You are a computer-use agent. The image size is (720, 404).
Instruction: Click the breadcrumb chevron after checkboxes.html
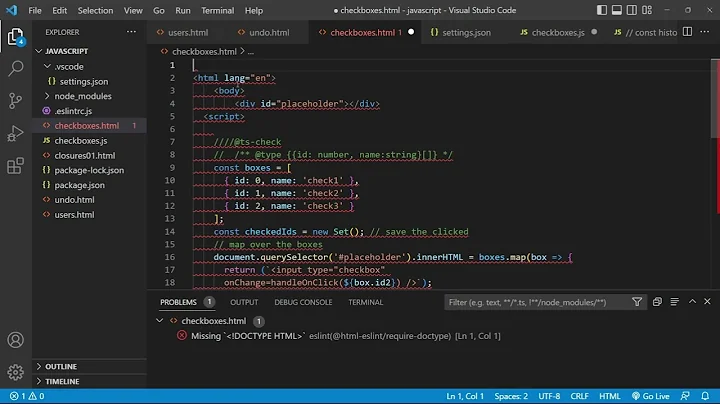tap(242, 51)
